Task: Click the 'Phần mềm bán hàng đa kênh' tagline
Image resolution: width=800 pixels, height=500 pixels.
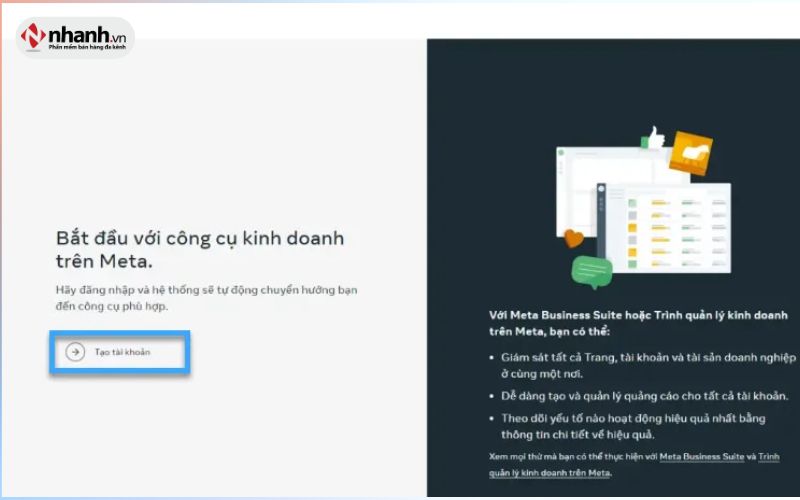Action: point(87,47)
